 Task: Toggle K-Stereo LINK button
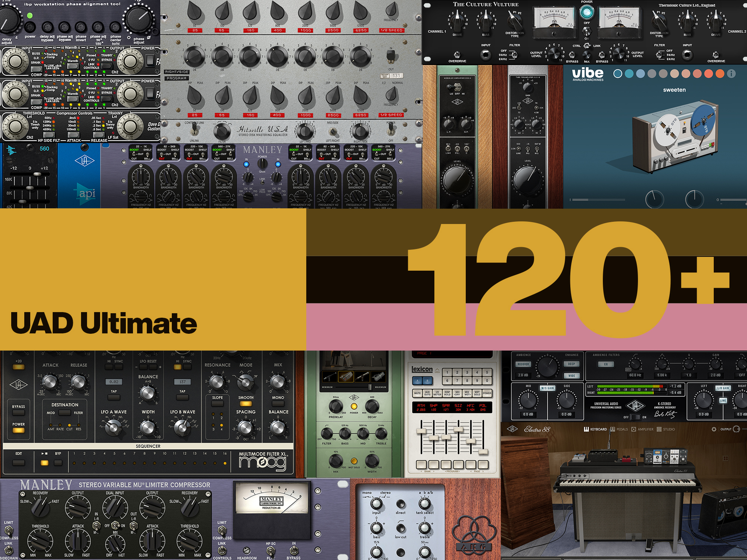723,401
